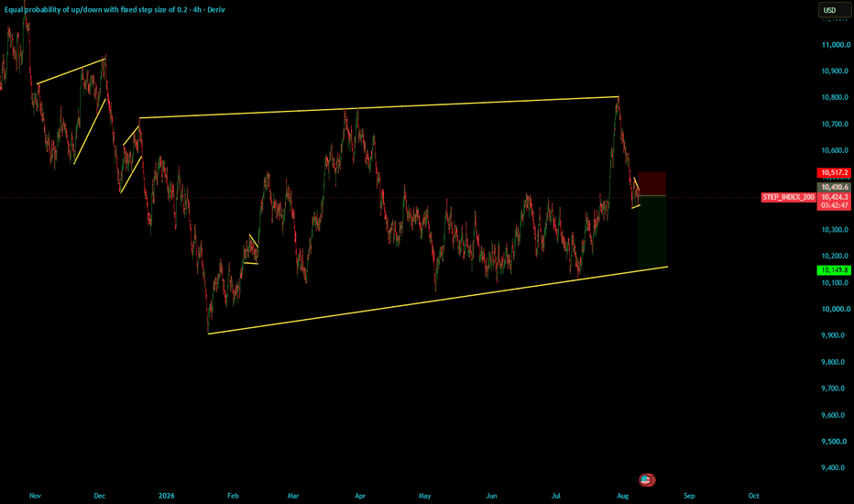Select the STEP_INDEX_200 symbol price label
Viewport: 854px width, 504px height.
point(788,197)
